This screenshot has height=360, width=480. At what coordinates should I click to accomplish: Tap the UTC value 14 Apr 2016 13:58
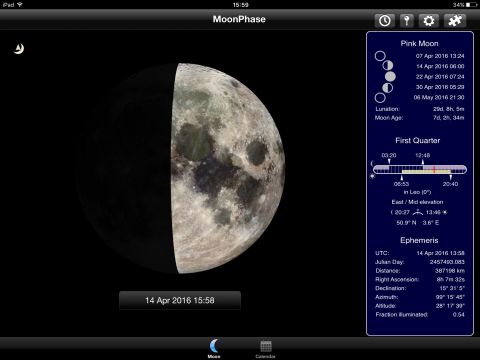[440, 253]
